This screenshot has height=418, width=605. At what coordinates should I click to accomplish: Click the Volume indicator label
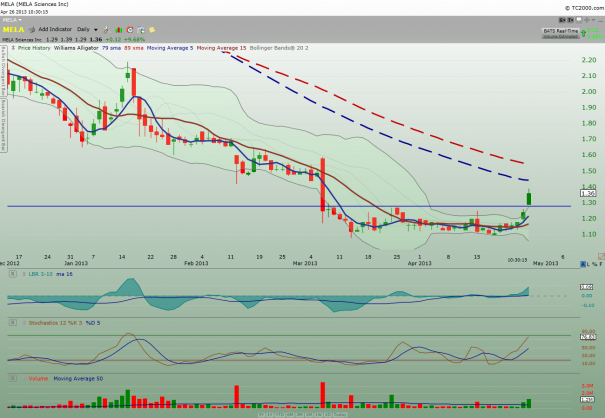pyautogui.click(x=38, y=379)
